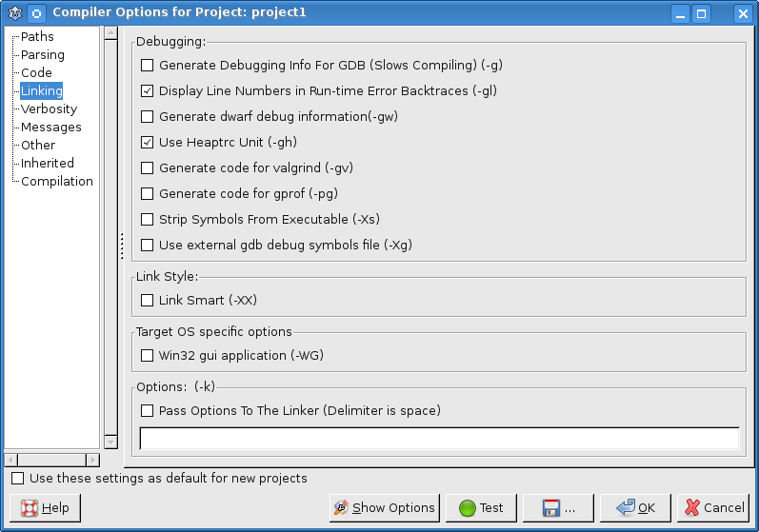Screen dimensions: 759x532
Task: Cancel the compiler options dialog
Action: coord(714,508)
